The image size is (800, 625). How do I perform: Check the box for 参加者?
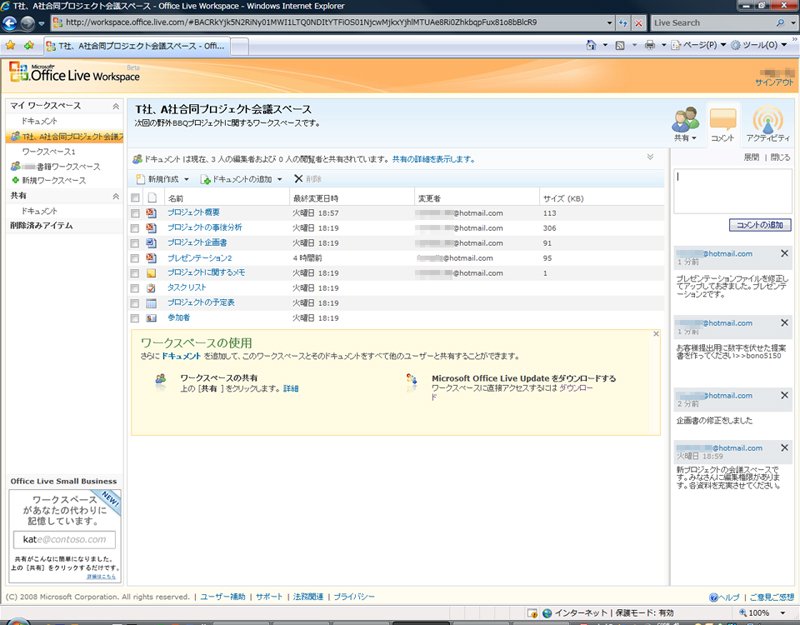(x=135, y=318)
